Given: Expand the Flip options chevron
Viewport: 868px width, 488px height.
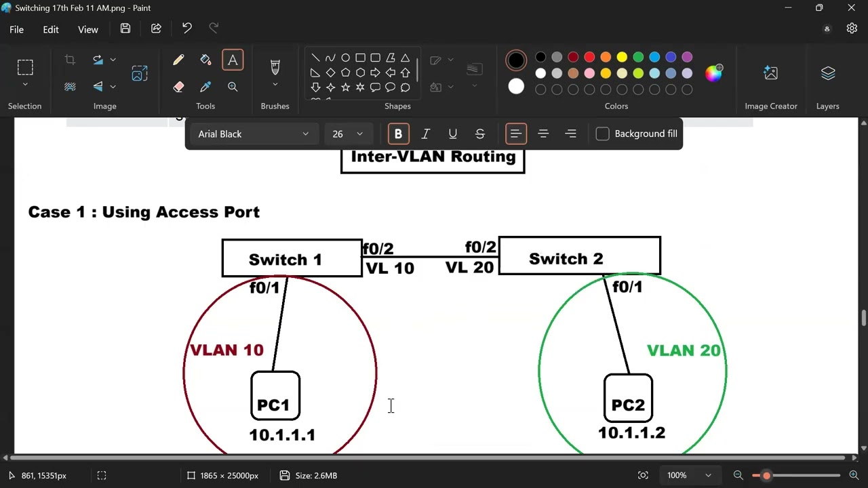Looking at the screenshot, I should point(113,86).
